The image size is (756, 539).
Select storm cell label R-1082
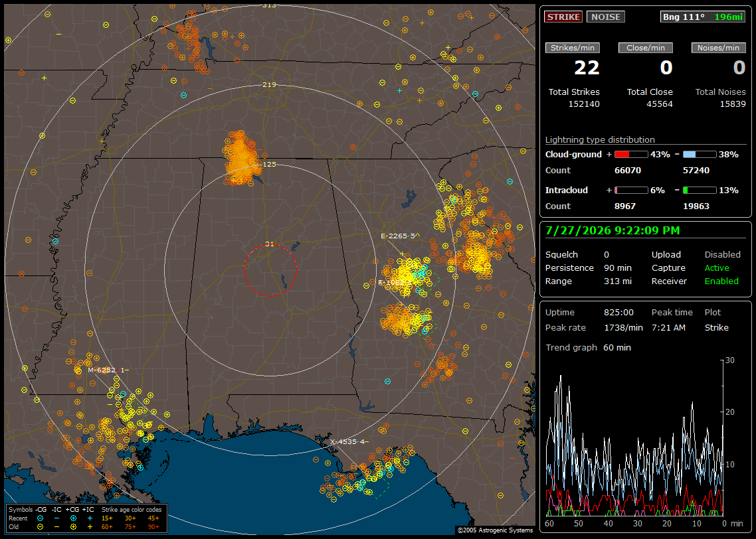tap(395, 282)
